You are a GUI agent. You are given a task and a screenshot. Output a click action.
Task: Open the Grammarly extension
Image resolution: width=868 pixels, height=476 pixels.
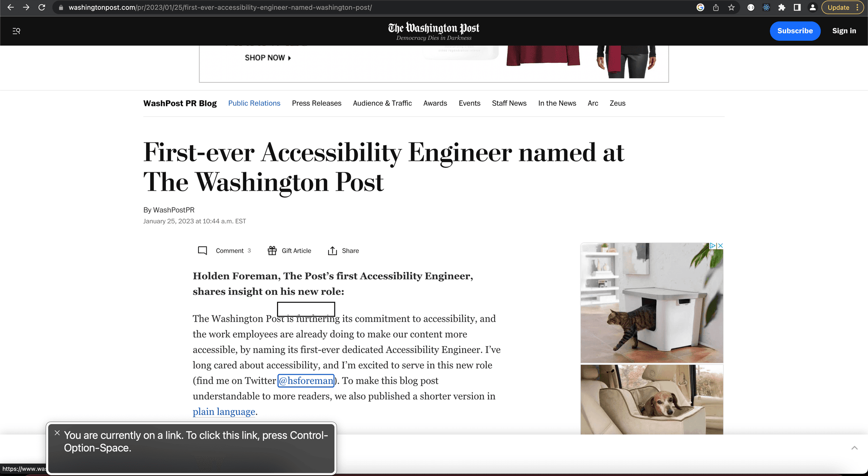pyautogui.click(x=700, y=7)
